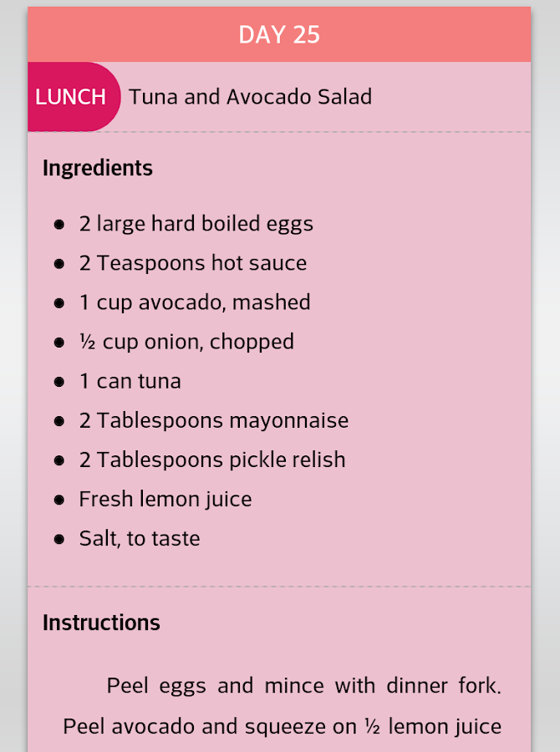Click the Instructions section heading
Image resolution: width=560 pixels, height=752 pixels.
point(101,622)
